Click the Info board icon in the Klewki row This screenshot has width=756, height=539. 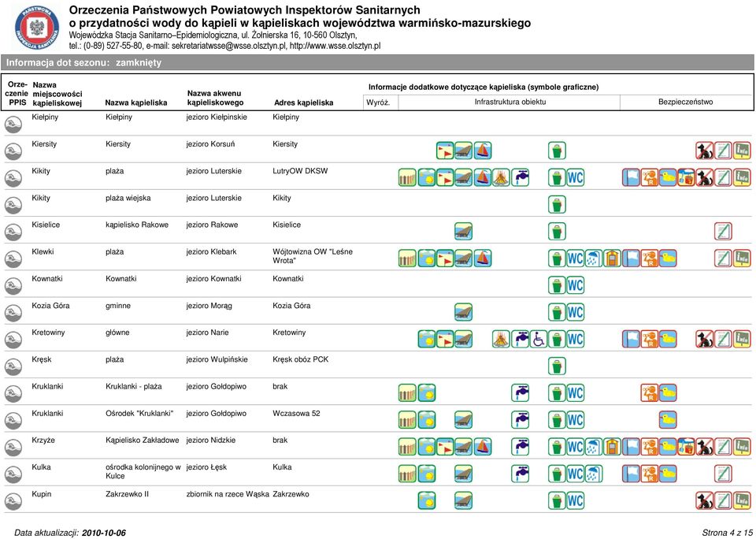(x=742, y=258)
